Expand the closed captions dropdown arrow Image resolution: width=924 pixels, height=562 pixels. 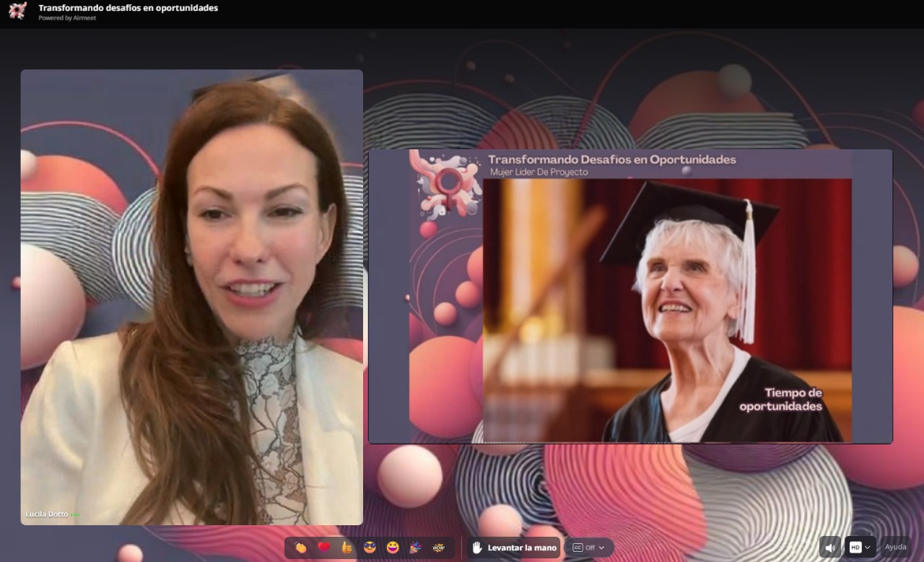click(x=602, y=548)
